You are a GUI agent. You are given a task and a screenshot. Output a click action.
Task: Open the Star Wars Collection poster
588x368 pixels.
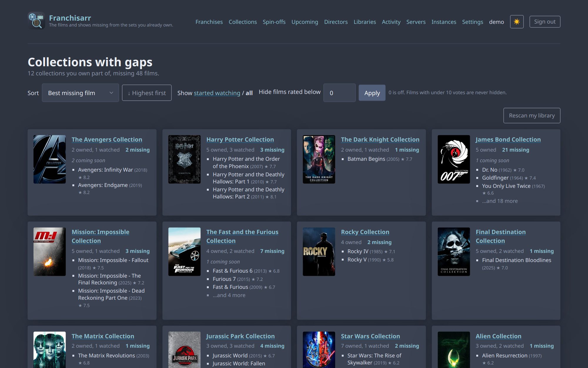319,350
